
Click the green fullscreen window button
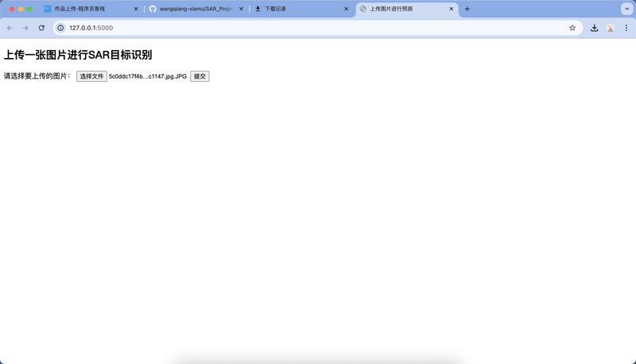tap(29, 9)
